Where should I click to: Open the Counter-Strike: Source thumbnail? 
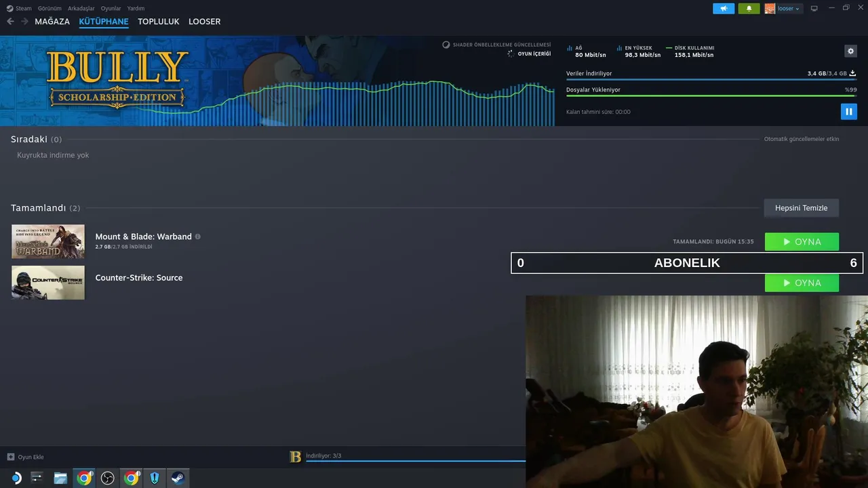click(x=48, y=283)
